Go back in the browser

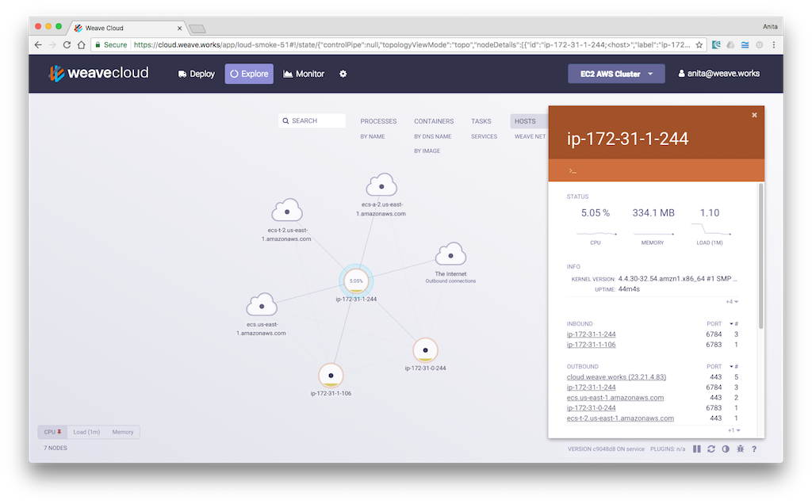coord(38,45)
